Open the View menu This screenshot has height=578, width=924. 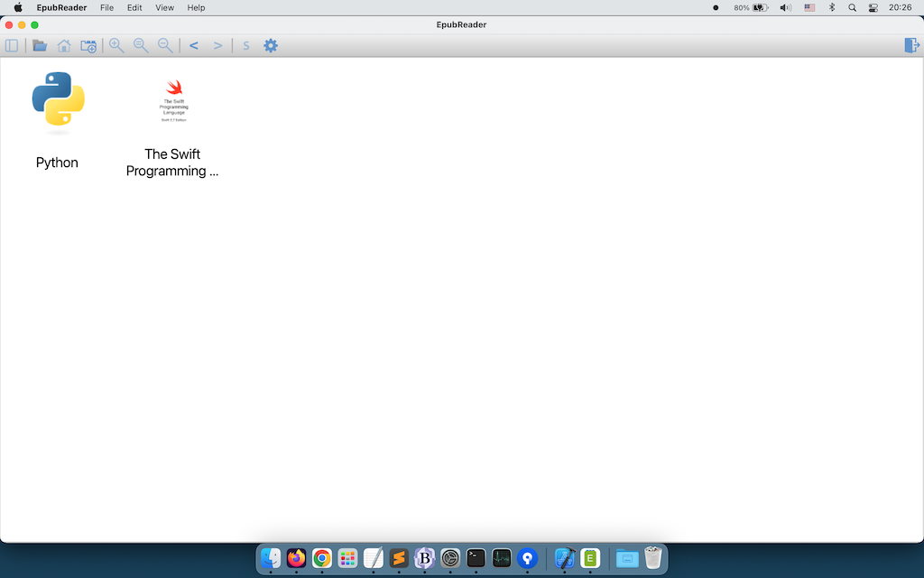(x=163, y=7)
